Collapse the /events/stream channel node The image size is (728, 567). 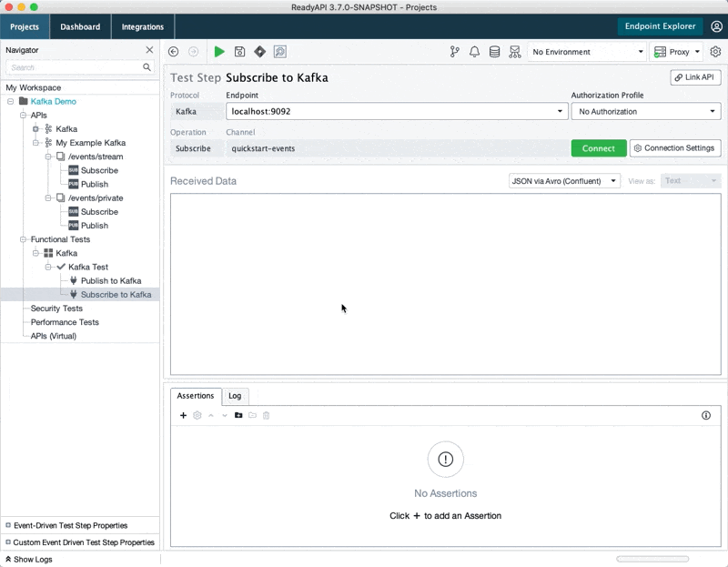[48, 157]
